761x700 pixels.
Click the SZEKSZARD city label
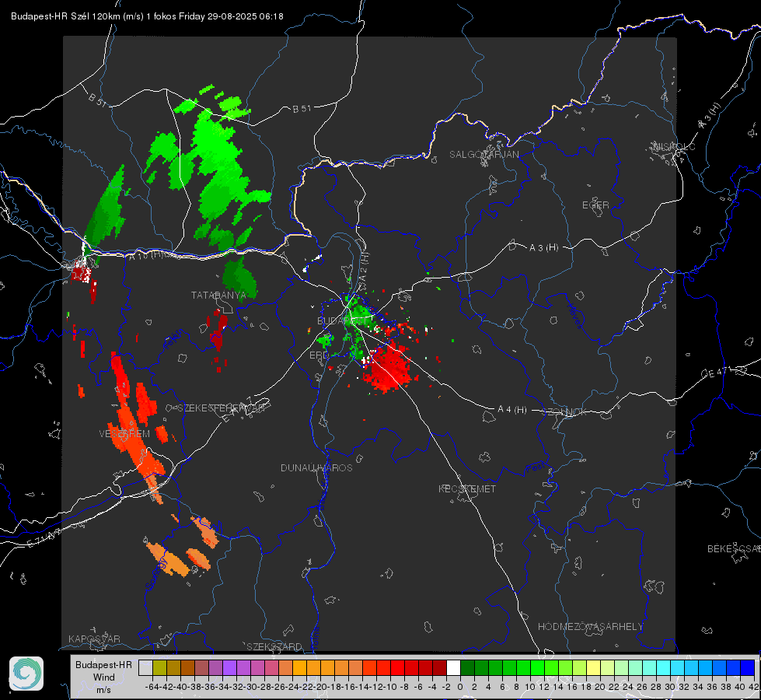click(274, 646)
